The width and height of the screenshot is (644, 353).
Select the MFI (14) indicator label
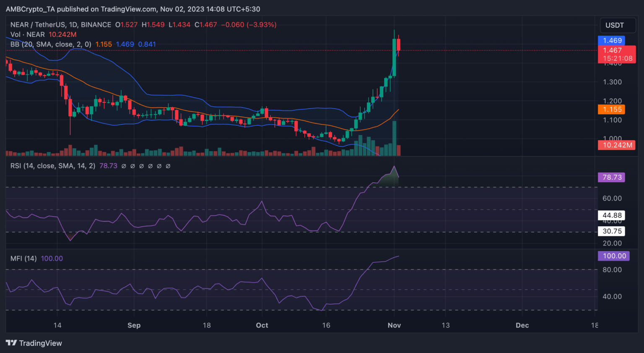23,259
